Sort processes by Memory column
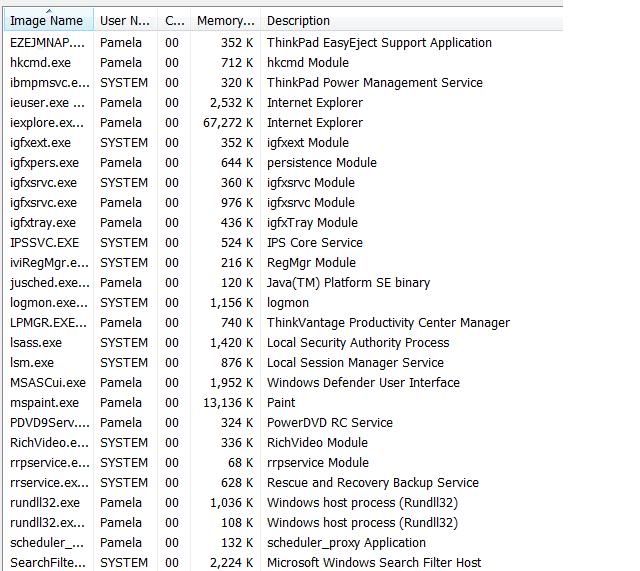The width and height of the screenshot is (640, 571). coord(225,20)
